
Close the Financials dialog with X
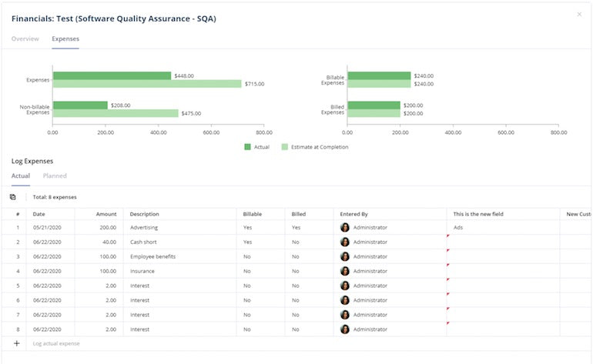click(579, 14)
